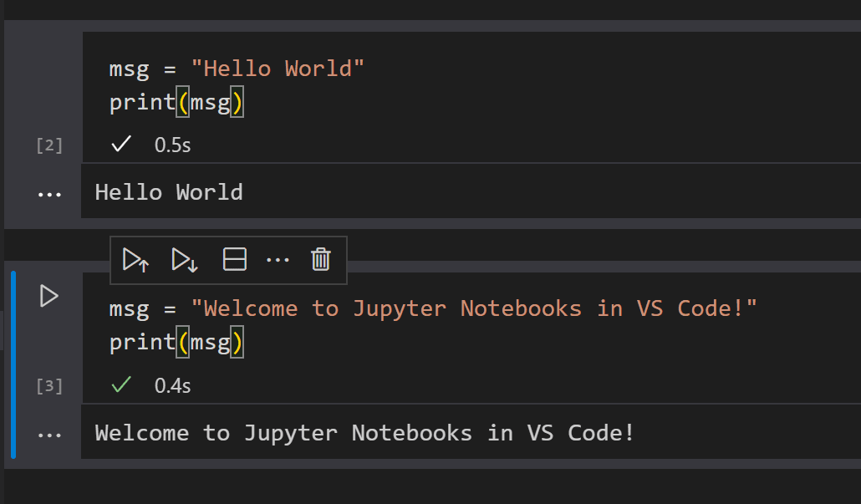The height and width of the screenshot is (504, 861).
Task: Select the Split Cell icon
Action: click(234, 260)
